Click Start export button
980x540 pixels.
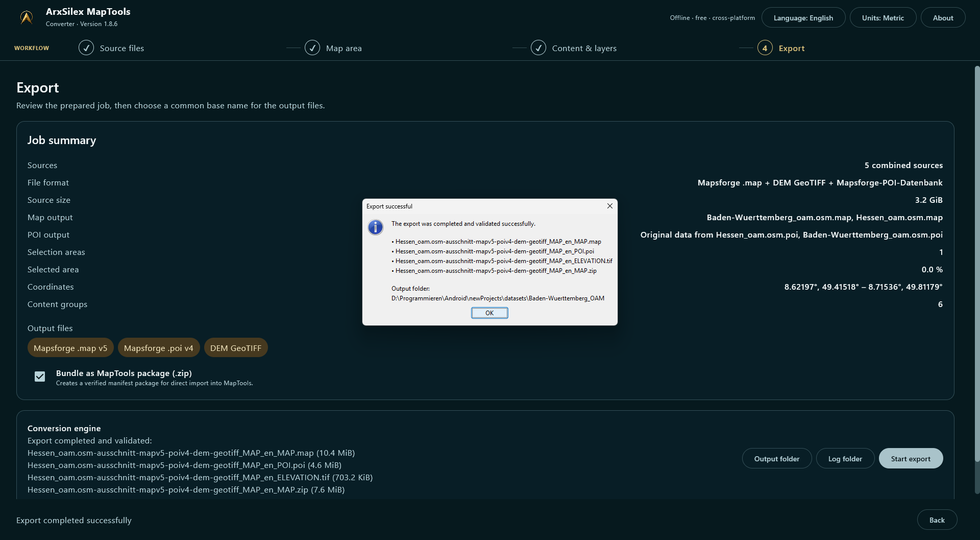pyautogui.click(x=911, y=459)
